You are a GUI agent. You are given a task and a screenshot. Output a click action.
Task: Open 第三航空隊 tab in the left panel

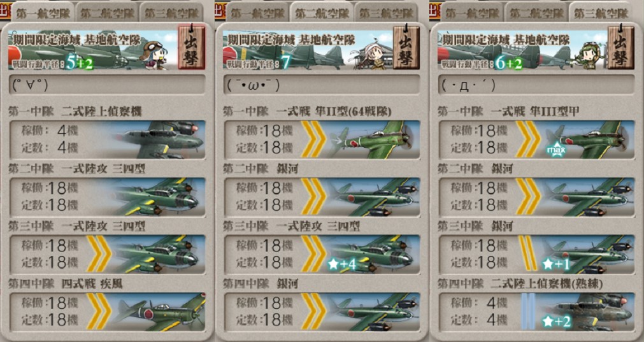pos(172,13)
